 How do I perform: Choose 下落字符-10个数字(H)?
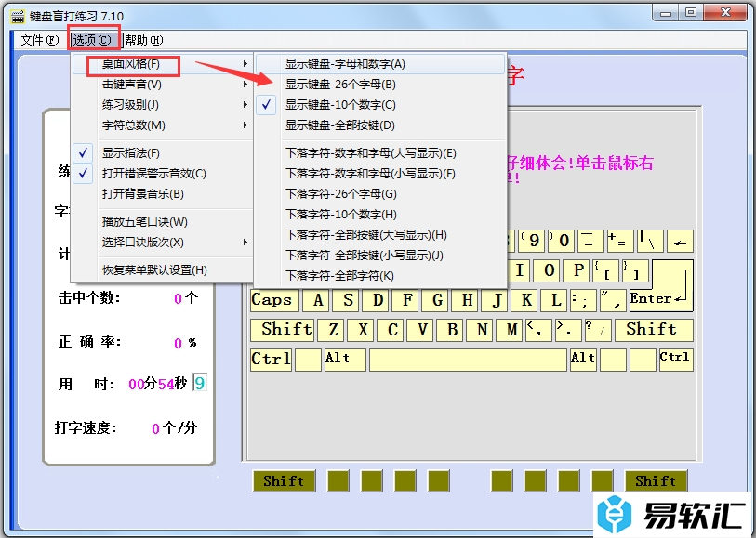380,215
